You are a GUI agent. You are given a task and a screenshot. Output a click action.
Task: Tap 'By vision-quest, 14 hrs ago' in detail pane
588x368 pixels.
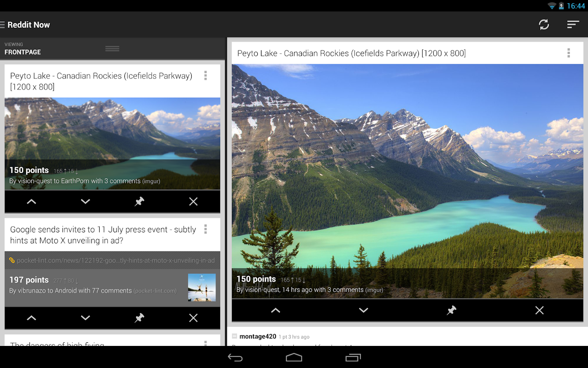coord(274,290)
